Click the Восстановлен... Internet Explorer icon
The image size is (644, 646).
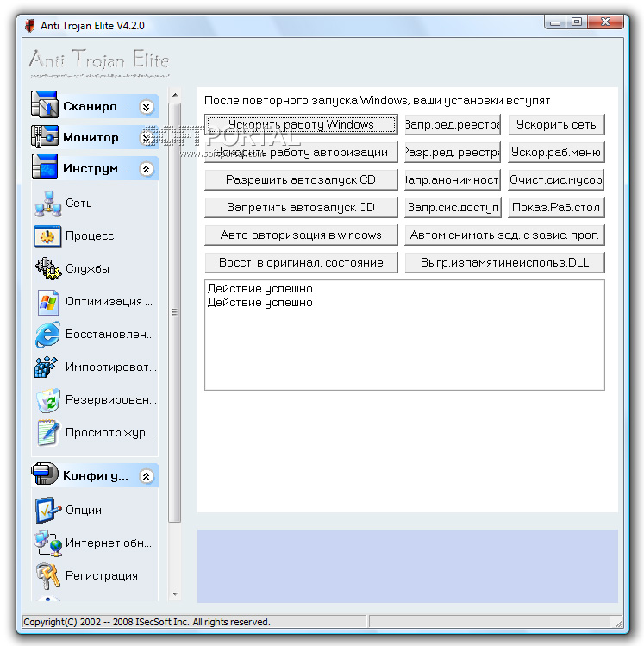[48, 334]
